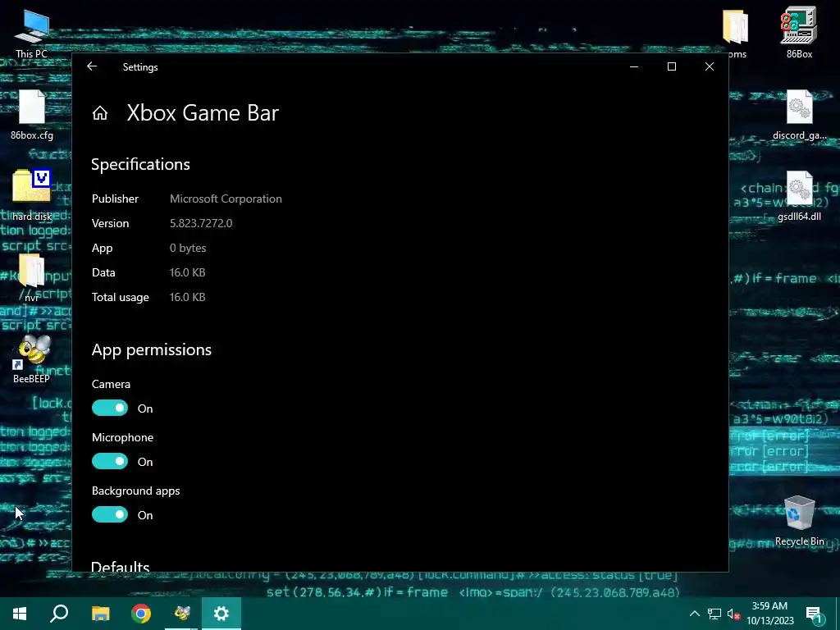Click the App permissions heading
The width and height of the screenshot is (840, 630).
pos(152,349)
